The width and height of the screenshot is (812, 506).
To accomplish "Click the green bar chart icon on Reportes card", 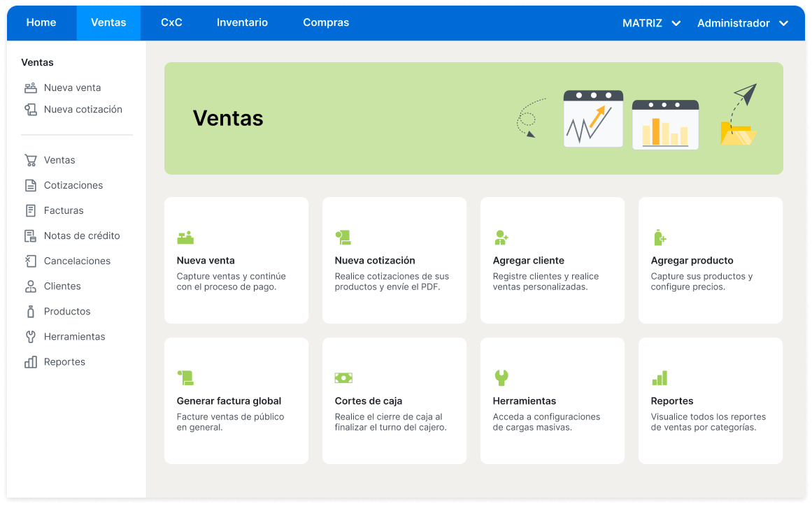I will [x=660, y=378].
